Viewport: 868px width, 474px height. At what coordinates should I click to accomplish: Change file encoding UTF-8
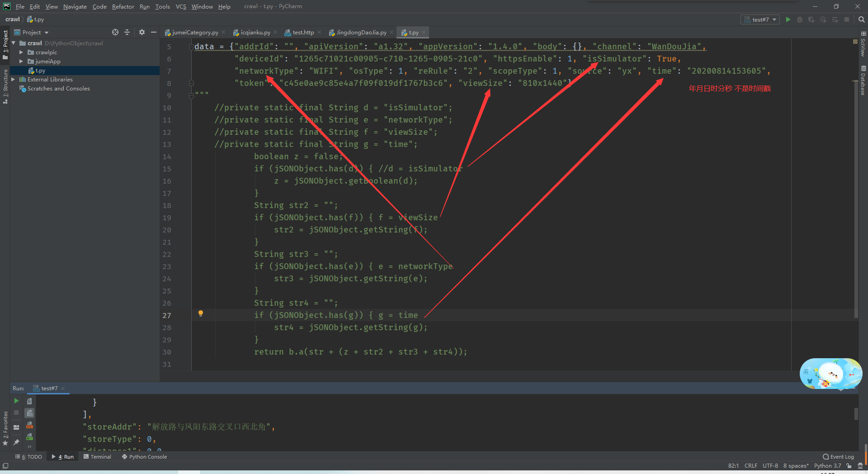coord(770,466)
